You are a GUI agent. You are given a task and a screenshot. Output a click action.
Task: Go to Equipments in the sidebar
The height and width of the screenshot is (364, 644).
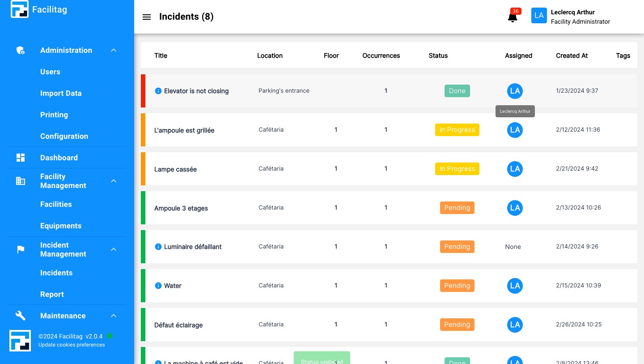[x=61, y=226]
